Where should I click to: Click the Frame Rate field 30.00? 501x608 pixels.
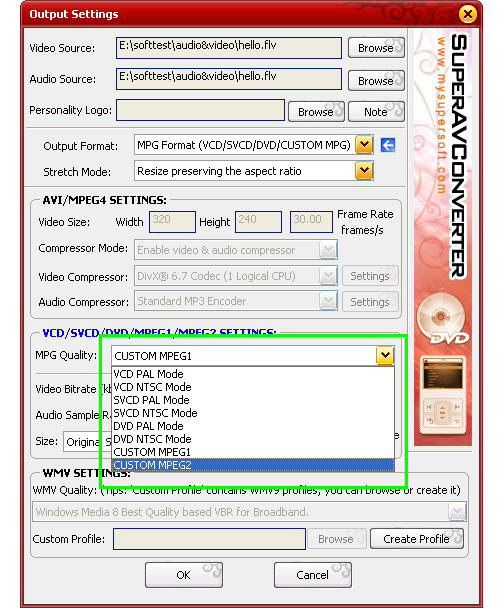point(311,222)
